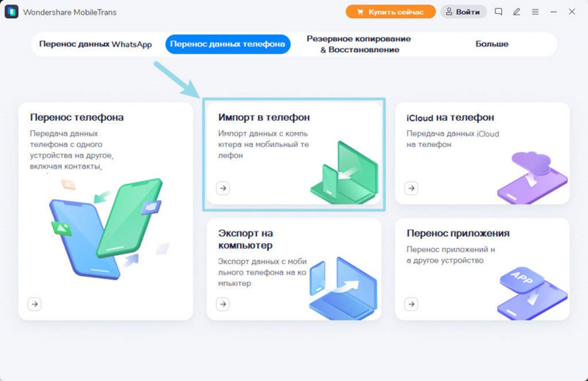Viewport: 588px width, 381px height.
Task: Open the Импорт в телефон card title
Action: 264,117
